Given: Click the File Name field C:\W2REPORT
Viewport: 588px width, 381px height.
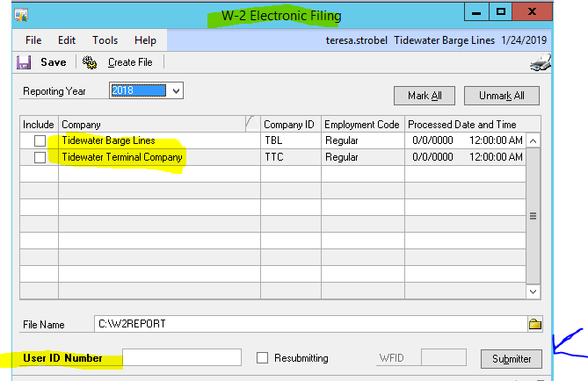Looking at the screenshot, I should pyautogui.click(x=311, y=324).
